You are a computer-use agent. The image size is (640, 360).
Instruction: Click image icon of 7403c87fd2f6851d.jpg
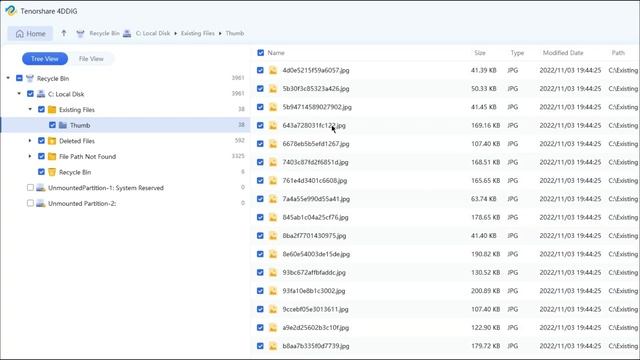point(273,162)
